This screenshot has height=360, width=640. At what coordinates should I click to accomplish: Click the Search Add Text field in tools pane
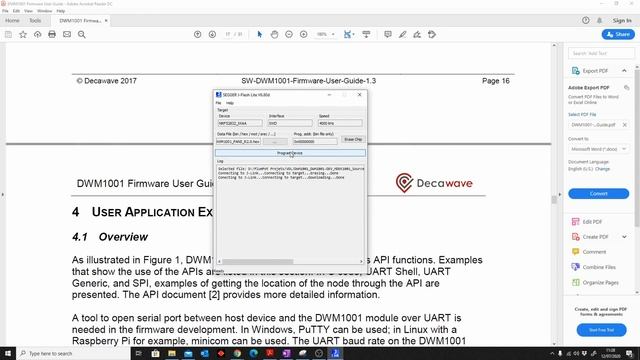pos(601,53)
